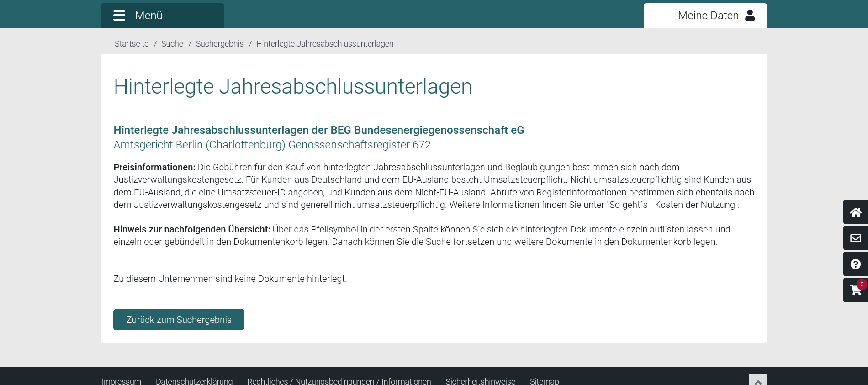Screen dimensions: 868x385
Task: Expand the Menü navigation label
Action: pos(148,16)
